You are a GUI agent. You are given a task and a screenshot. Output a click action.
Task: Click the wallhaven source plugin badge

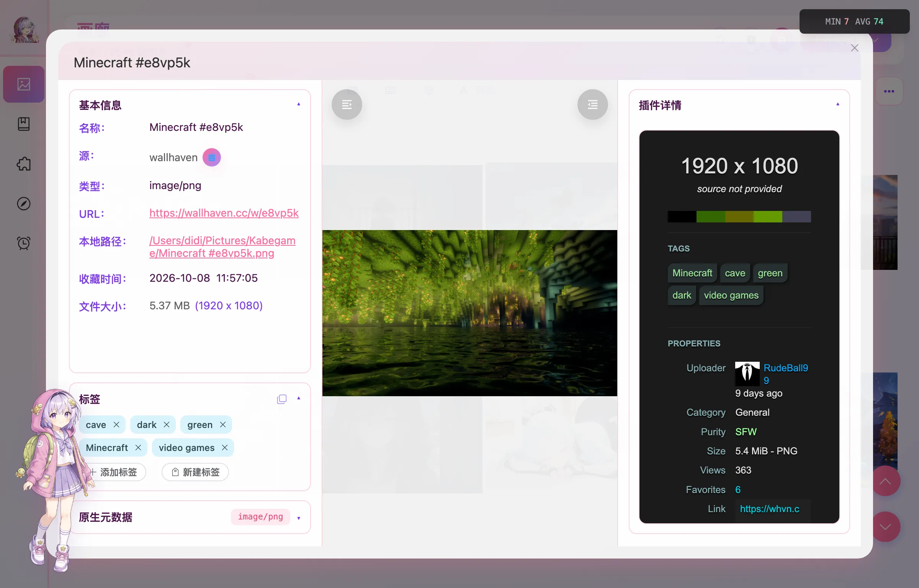coord(212,157)
